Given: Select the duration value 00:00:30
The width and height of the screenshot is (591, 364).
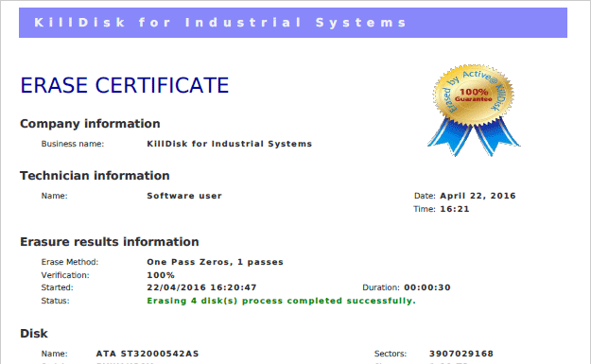Looking at the screenshot, I should (427, 287).
